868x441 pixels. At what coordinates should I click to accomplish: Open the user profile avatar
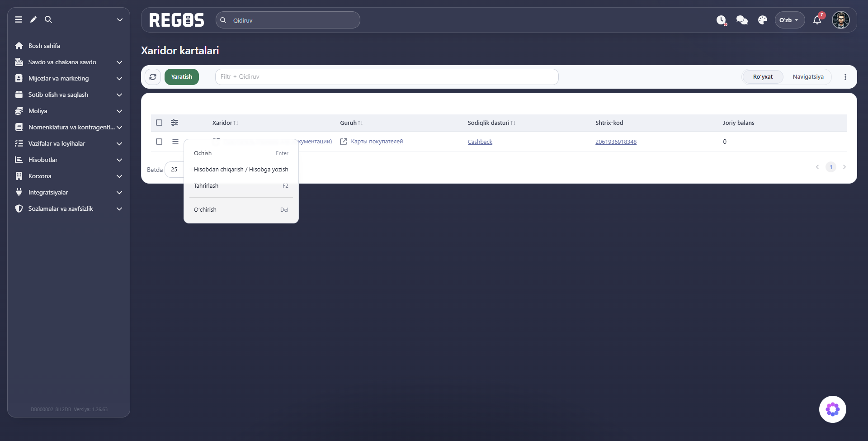(x=841, y=20)
